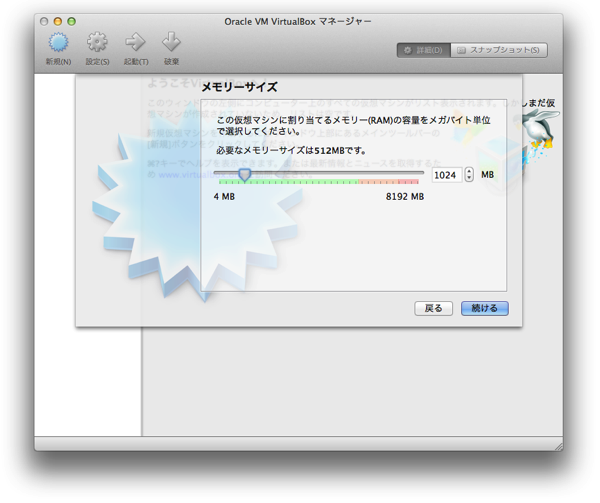Image resolution: width=600 pixels, height=503 pixels.
Task: Switch to the スナップショット(S) tab
Action: 499,50
